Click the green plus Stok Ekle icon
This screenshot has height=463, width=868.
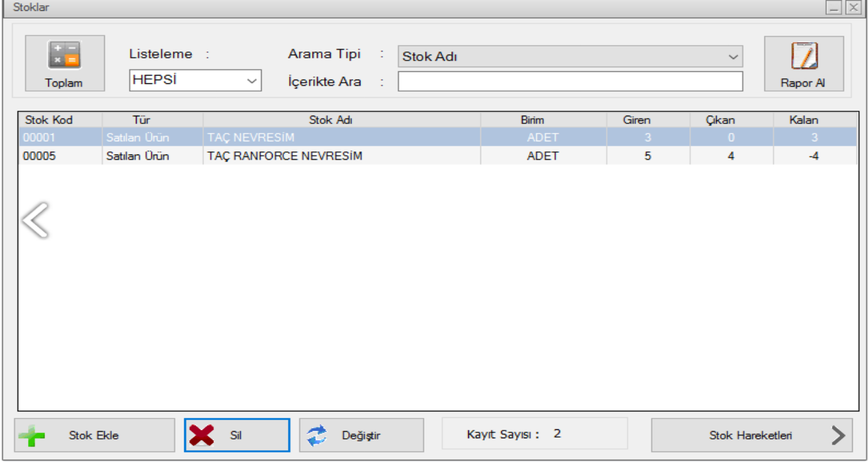(x=32, y=436)
